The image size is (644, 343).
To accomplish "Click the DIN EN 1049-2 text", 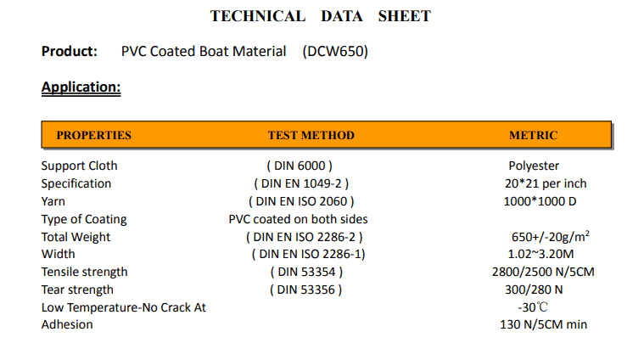I will [x=301, y=183].
